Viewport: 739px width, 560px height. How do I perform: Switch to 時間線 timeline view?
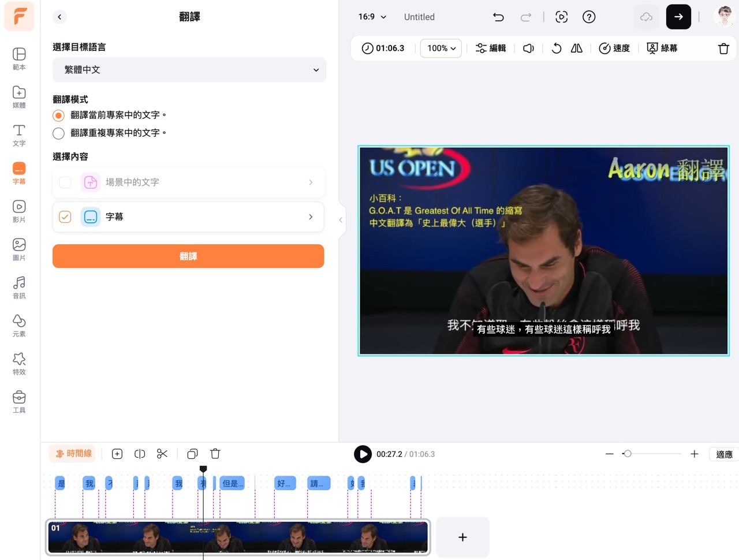pos(74,454)
